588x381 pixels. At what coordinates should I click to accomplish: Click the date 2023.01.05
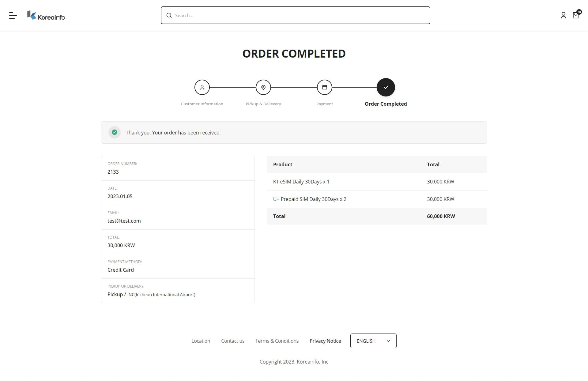[120, 196]
